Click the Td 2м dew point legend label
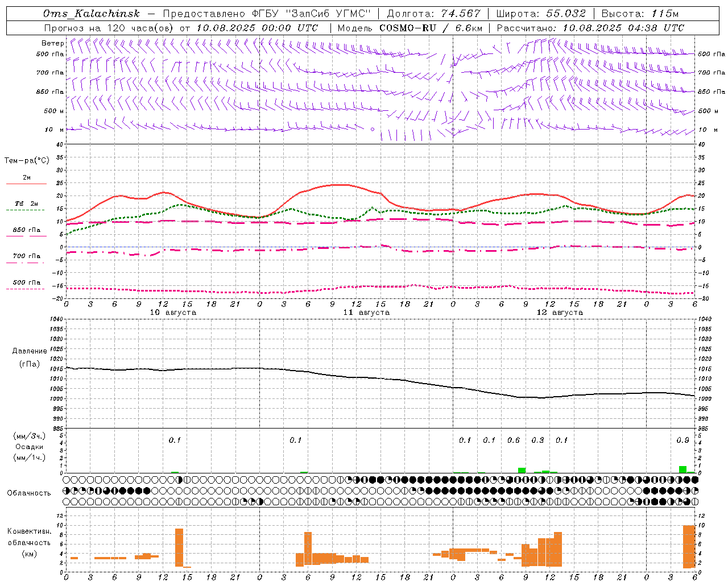 (26, 203)
